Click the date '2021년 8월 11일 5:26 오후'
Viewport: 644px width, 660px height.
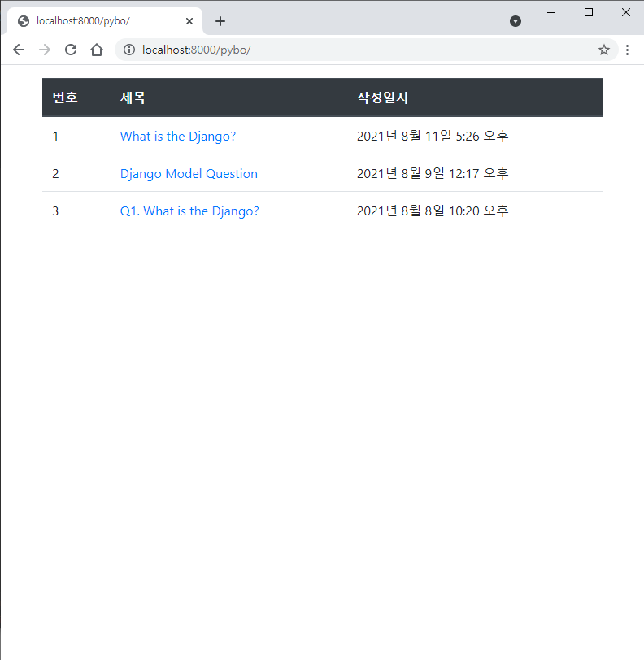(x=433, y=137)
